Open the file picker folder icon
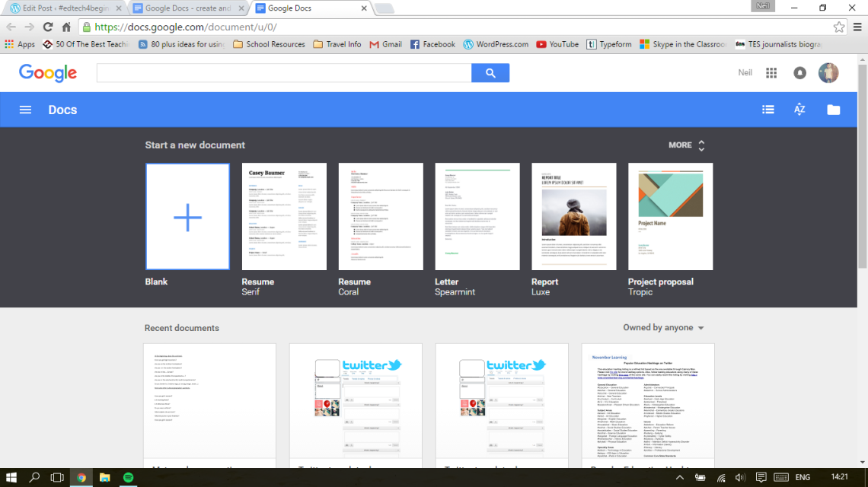Viewport: 868px width, 487px height. pyautogui.click(x=833, y=109)
